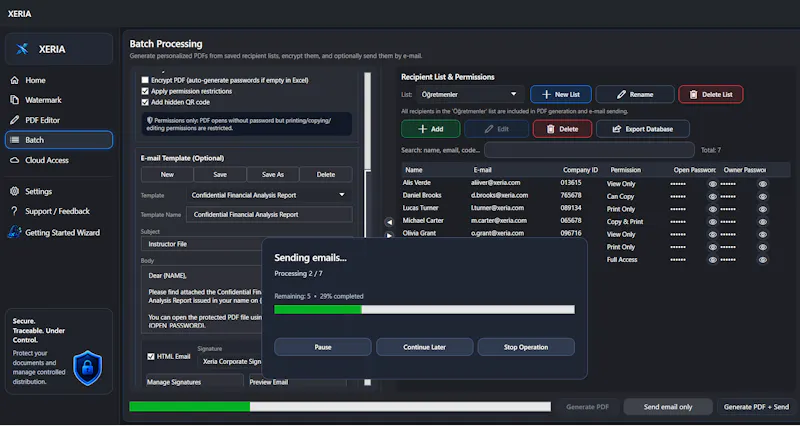Toggle Lucas Turner's owner password visibility
The image size is (800, 426).
point(762,209)
